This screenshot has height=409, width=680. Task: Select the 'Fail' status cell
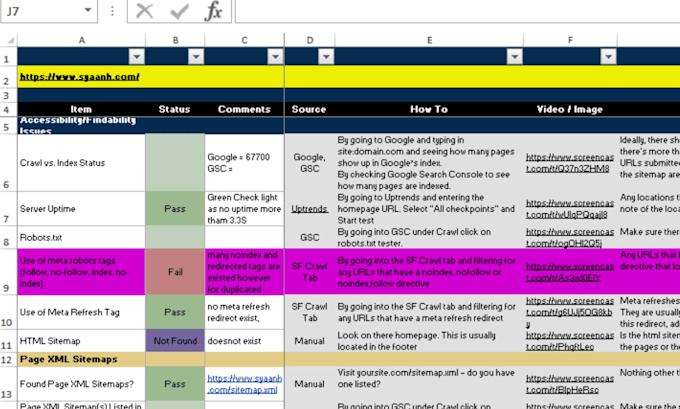(x=175, y=272)
